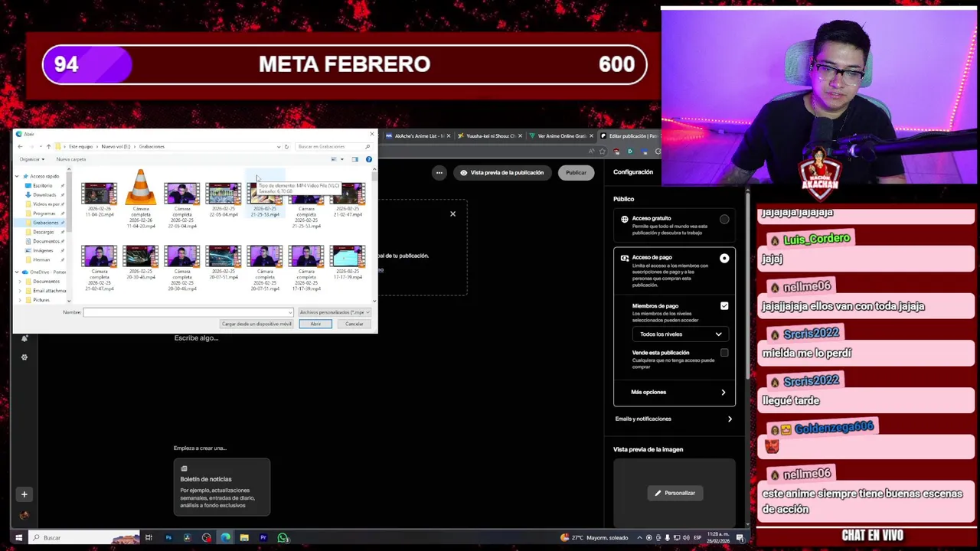Open the profile avatar in the left sidebar
Viewport: 980px width, 551px height.
24,516
